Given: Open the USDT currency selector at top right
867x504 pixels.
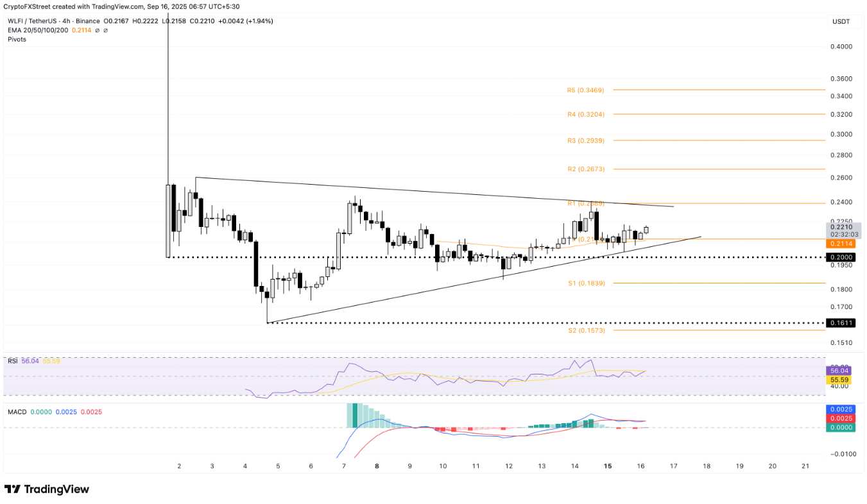Looking at the screenshot, I should click(x=841, y=21).
